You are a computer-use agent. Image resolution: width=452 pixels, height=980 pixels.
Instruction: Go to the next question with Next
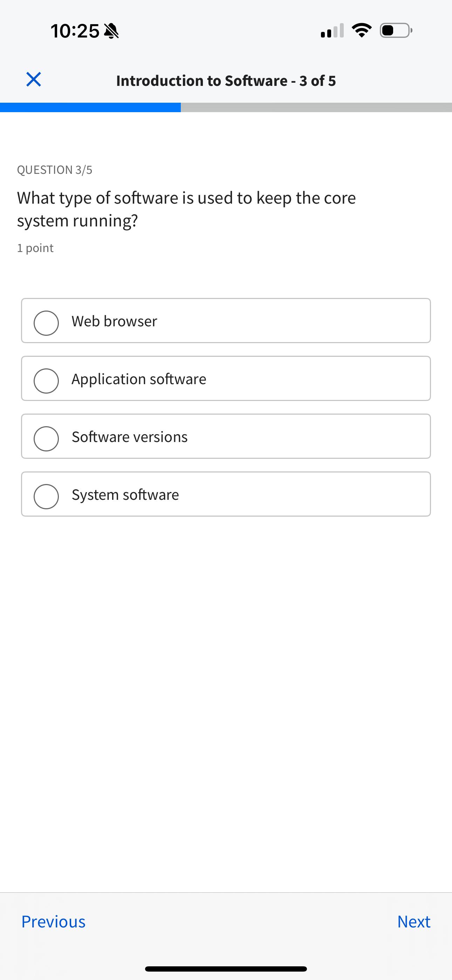tap(413, 922)
